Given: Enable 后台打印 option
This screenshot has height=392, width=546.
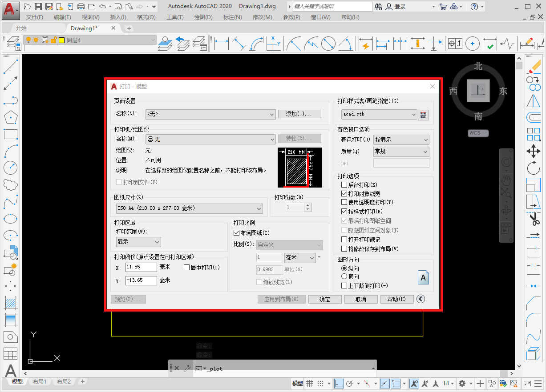Looking at the screenshot, I should click(x=344, y=185).
